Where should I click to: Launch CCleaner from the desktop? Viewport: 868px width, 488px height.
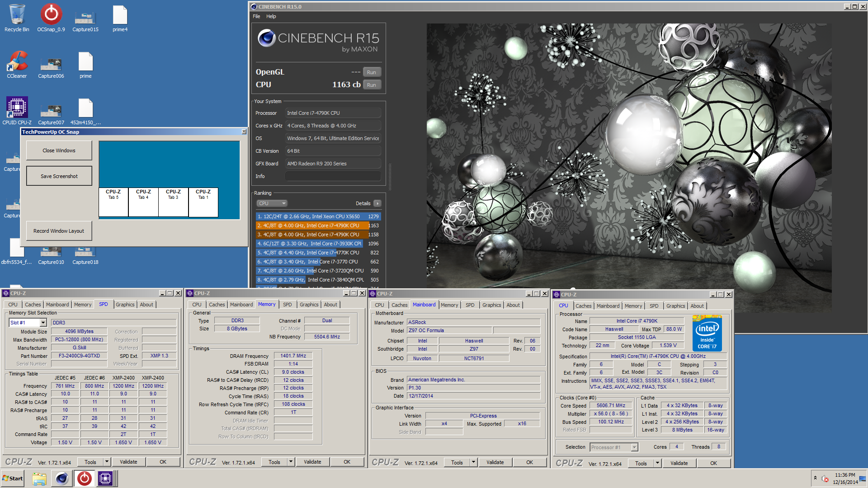pyautogui.click(x=17, y=65)
